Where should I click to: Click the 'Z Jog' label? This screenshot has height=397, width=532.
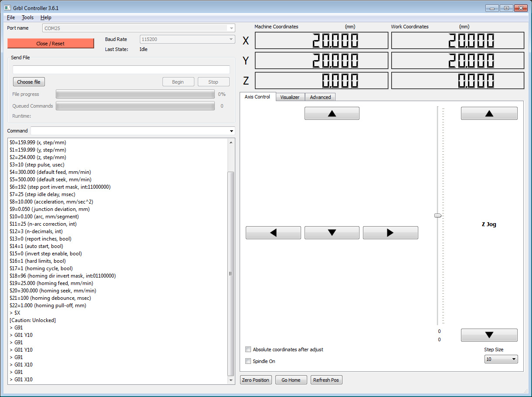click(x=489, y=224)
